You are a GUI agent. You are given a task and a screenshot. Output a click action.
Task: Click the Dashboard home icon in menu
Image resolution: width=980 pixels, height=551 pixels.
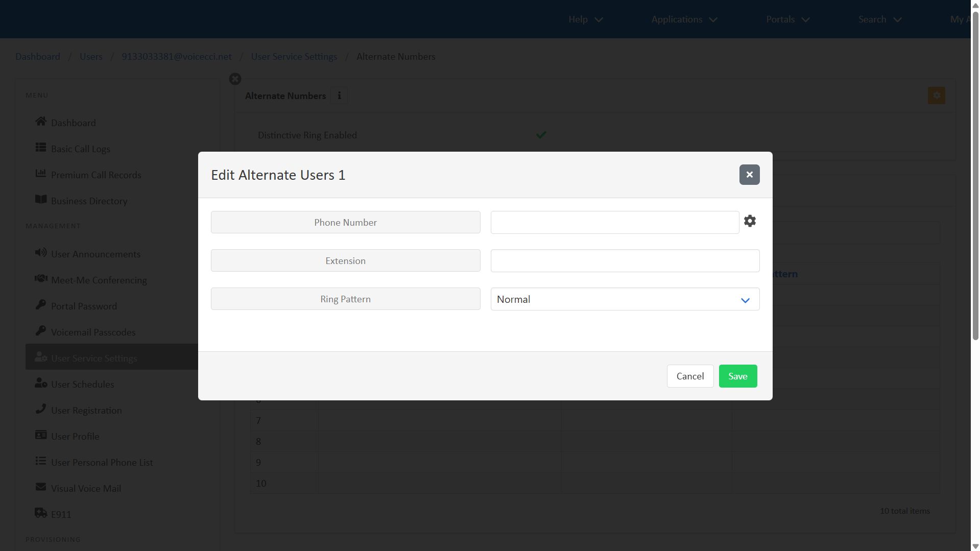pos(41,122)
